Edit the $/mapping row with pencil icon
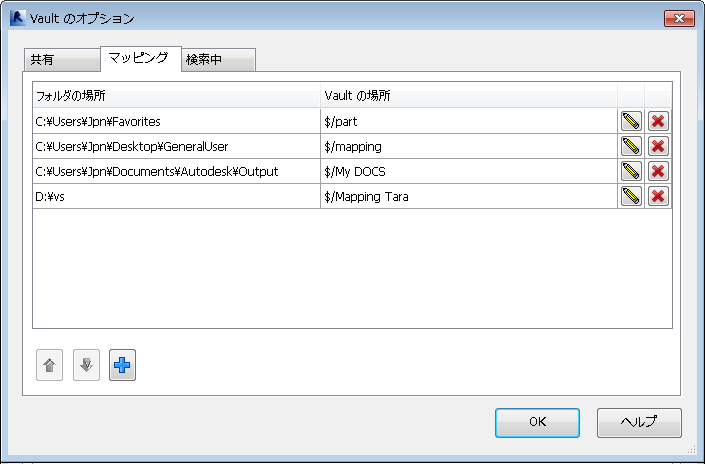705x464 pixels. (631, 146)
